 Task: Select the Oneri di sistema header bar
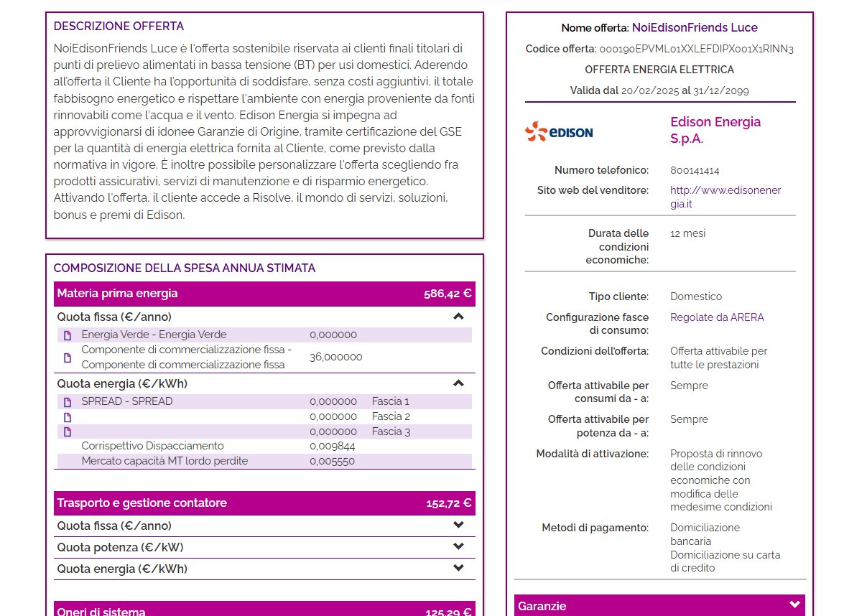(264, 609)
